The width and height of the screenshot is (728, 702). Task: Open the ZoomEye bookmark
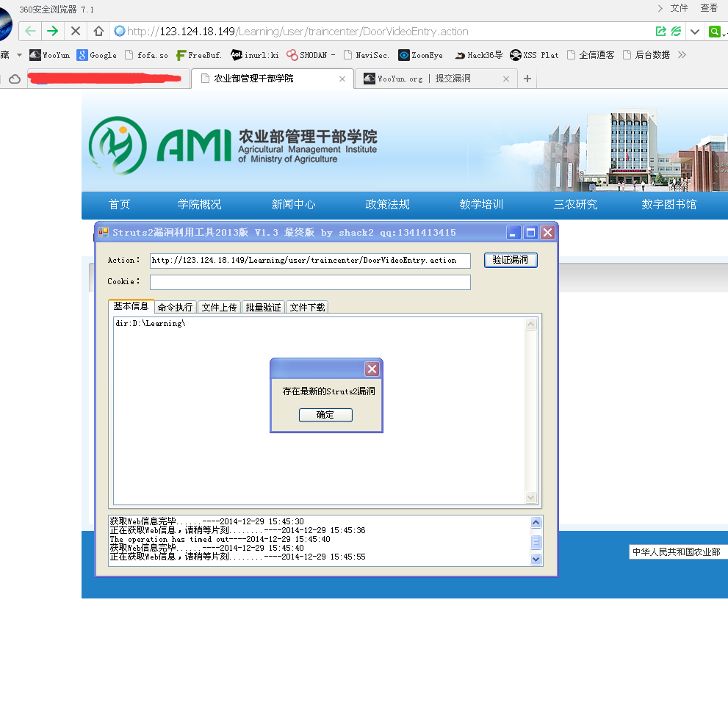(x=421, y=55)
